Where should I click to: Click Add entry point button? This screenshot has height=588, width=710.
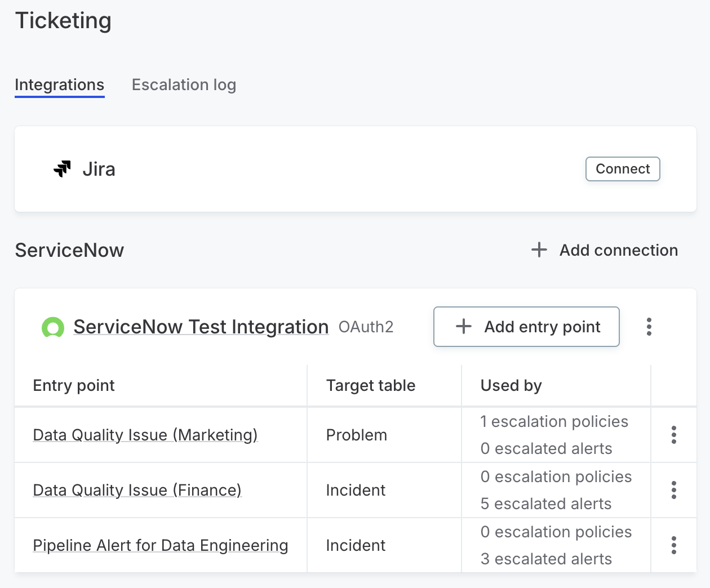526,327
